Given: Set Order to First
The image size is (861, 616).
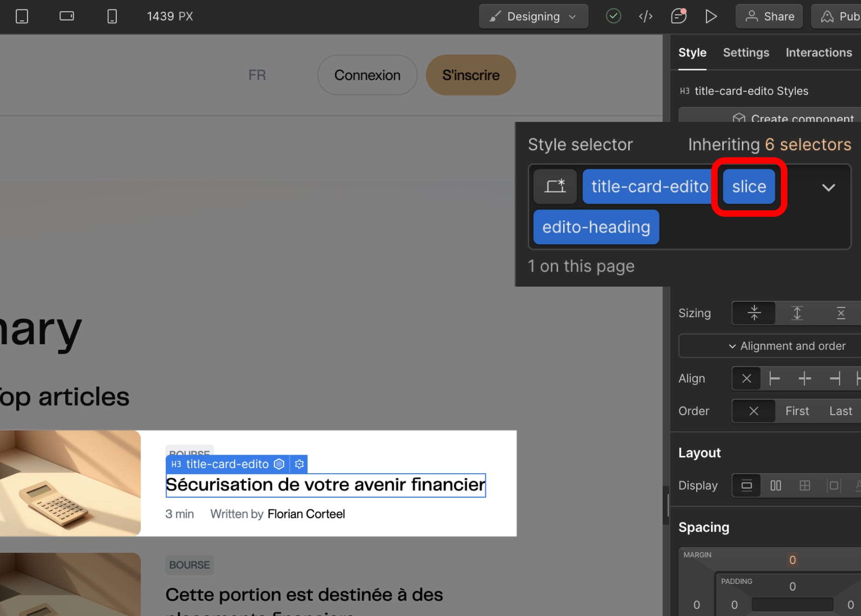Looking at the screenshot, I should [x=797, y=411].
